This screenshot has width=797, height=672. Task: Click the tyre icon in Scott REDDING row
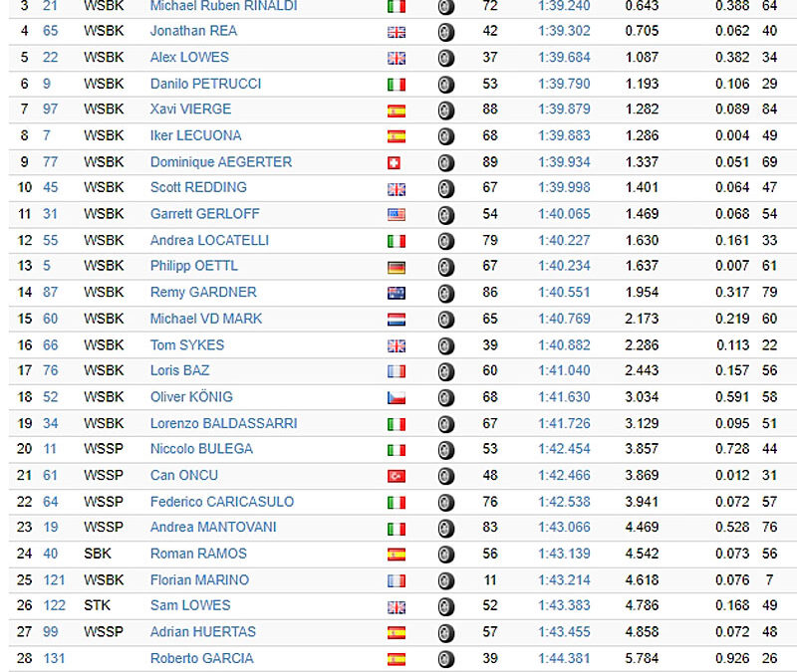[x=445, y=189]
